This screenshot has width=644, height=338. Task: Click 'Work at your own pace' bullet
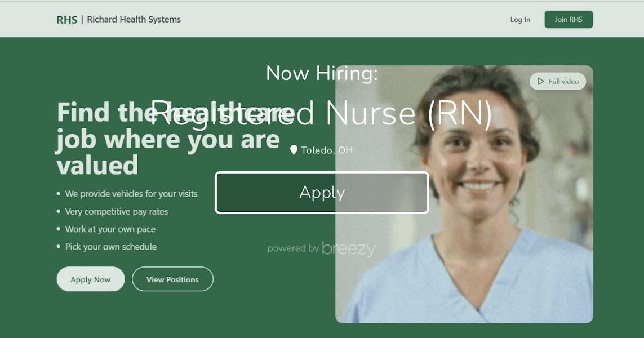point(110,229)
